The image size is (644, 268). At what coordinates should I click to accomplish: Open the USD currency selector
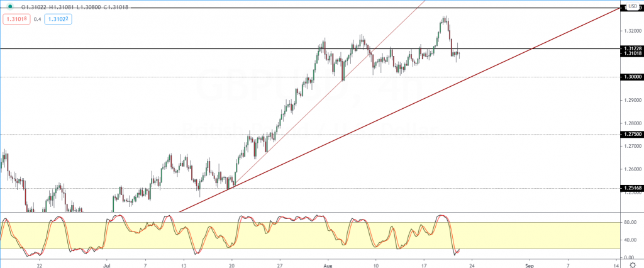631,6
